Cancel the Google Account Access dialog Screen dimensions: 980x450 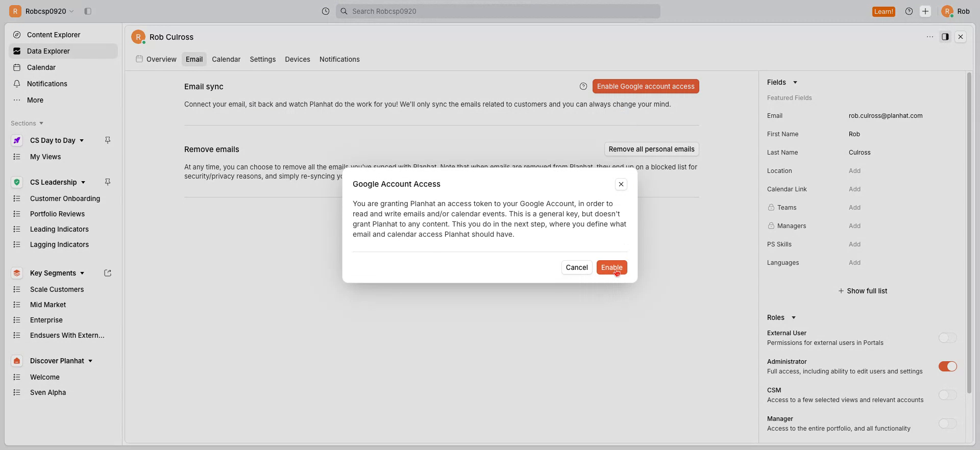tap(577, 267)
